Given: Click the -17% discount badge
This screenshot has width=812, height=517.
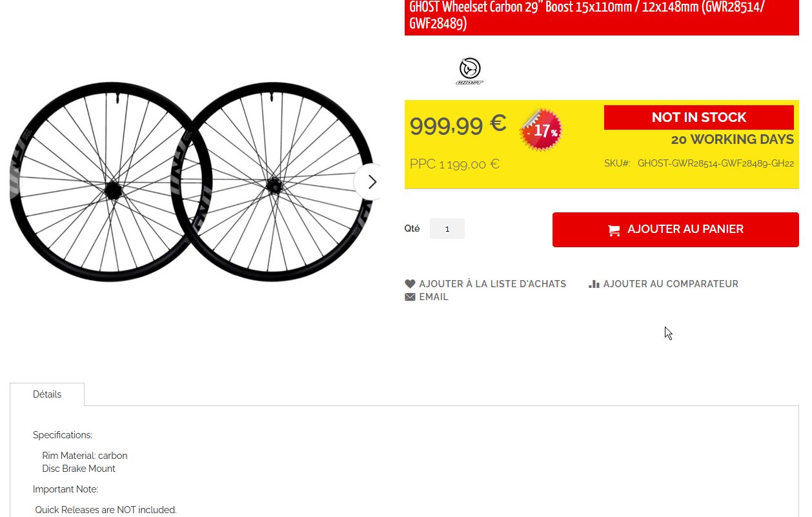Looking at the screenshot, I should pos(541,130).
